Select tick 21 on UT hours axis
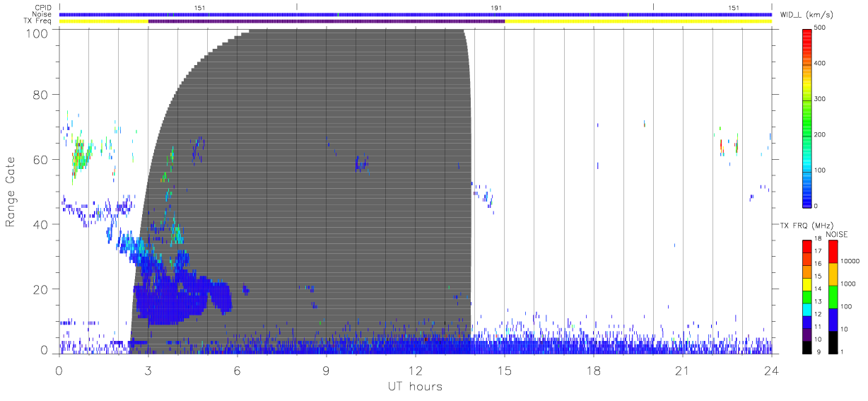868x401 pixels. (683, 371)
